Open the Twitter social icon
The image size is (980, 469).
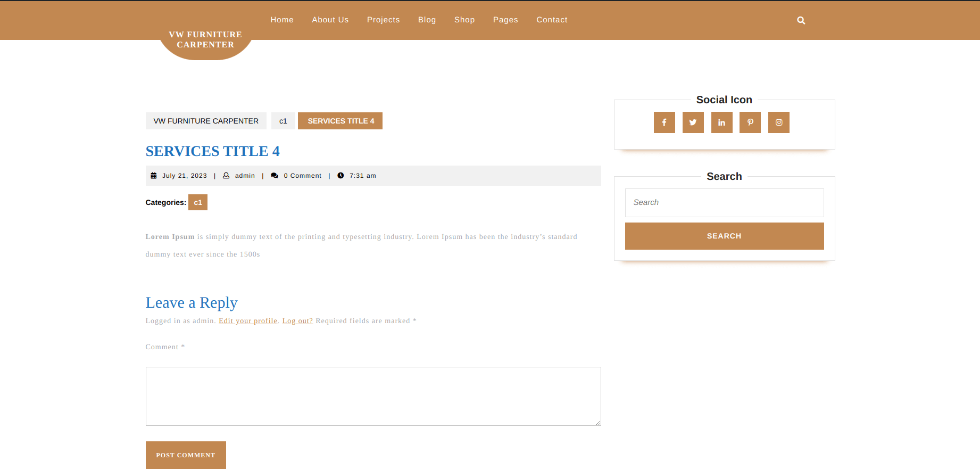pyautogui.click(x=693, y=122)
